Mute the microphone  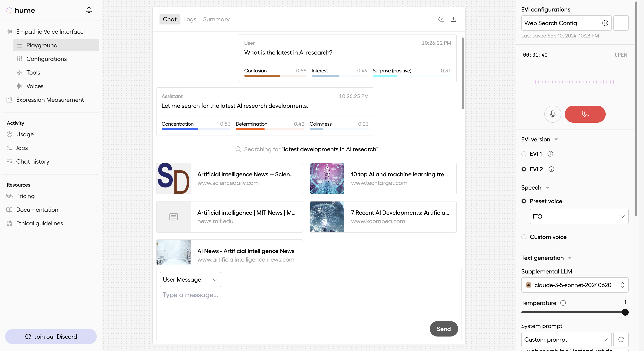coord(553,114)
